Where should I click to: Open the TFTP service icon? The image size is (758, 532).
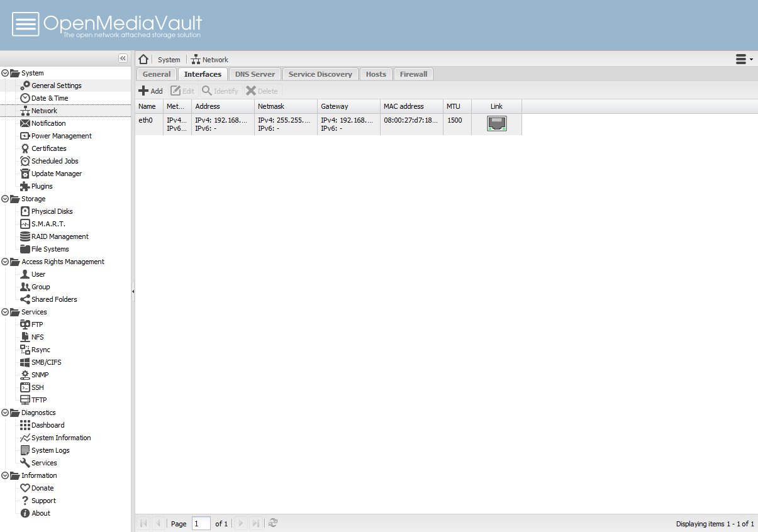(x=25, y=400)
